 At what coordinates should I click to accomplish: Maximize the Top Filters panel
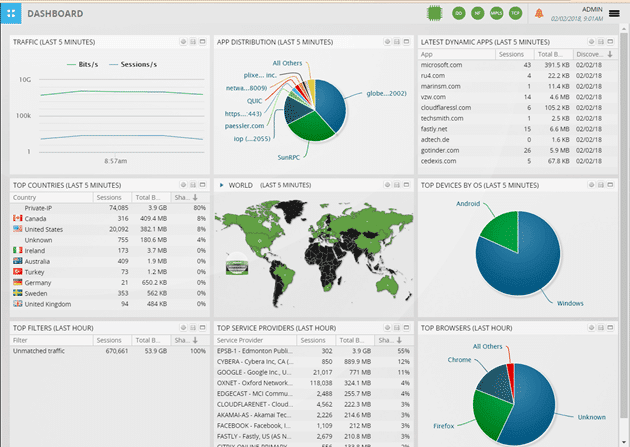202,328
